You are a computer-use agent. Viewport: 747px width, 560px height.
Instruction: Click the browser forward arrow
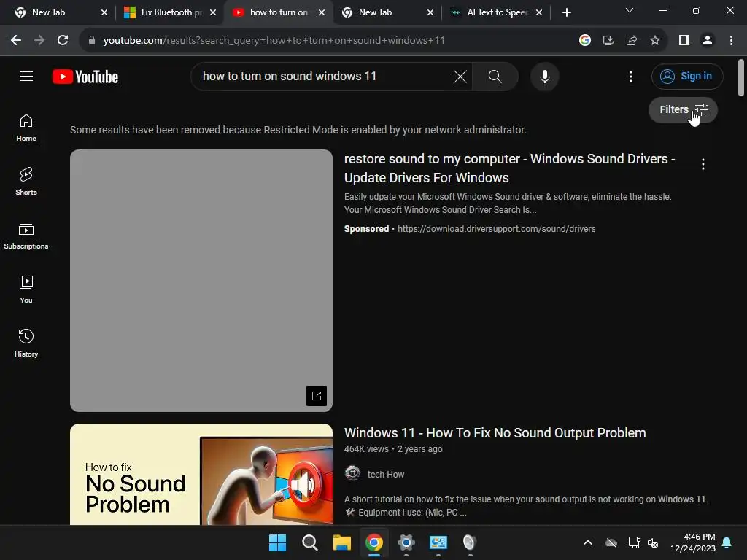pos(39,41)
